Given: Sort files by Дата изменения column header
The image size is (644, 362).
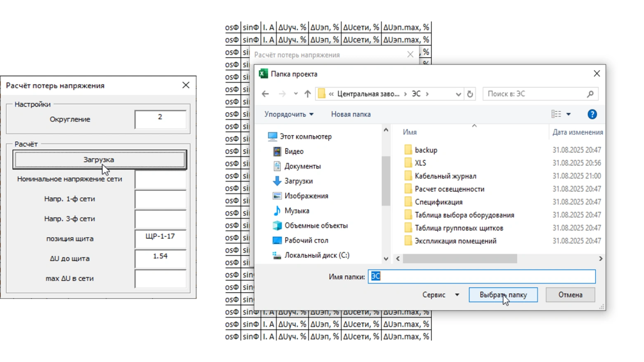Looking at the screenshot, I should (578, 132).
